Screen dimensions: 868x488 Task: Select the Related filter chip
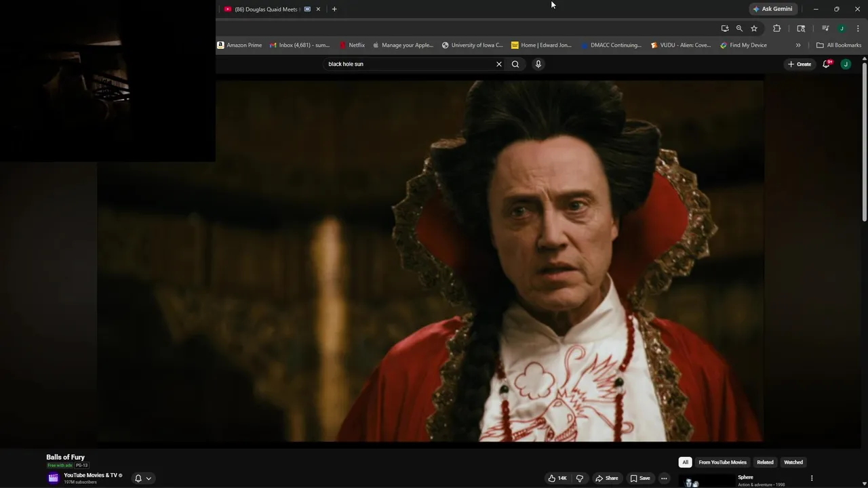point(765,462)
